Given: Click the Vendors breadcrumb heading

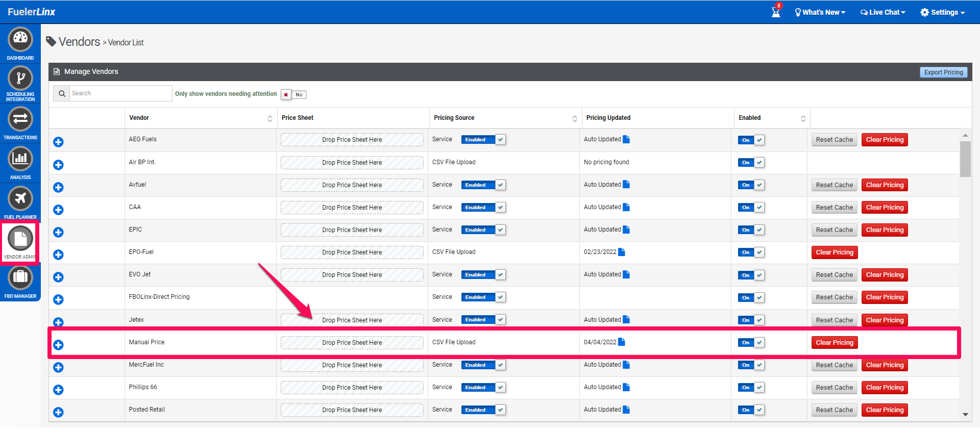Looking at the screenshot, I should point(79,42).
